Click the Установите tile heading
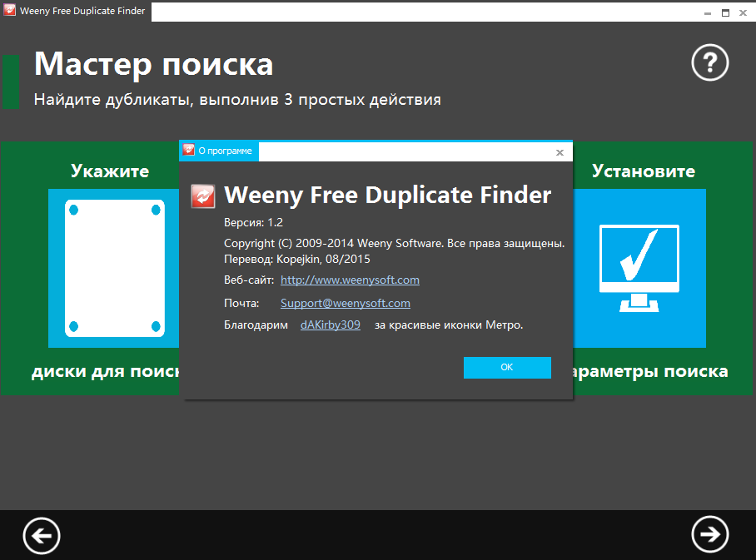 (x=644, y=171)
